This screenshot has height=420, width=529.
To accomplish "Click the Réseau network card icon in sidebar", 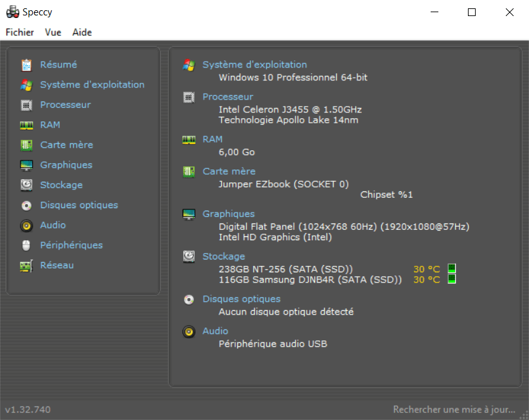I will click(26, 266).
